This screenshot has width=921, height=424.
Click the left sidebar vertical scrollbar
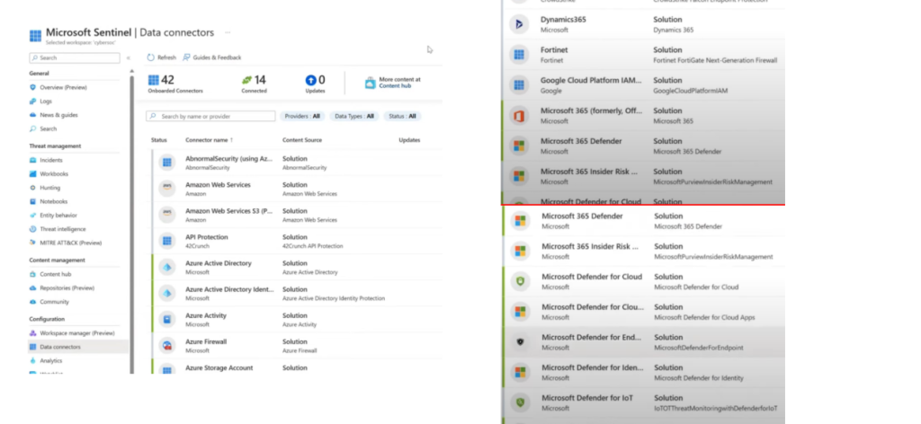[132, 223]
